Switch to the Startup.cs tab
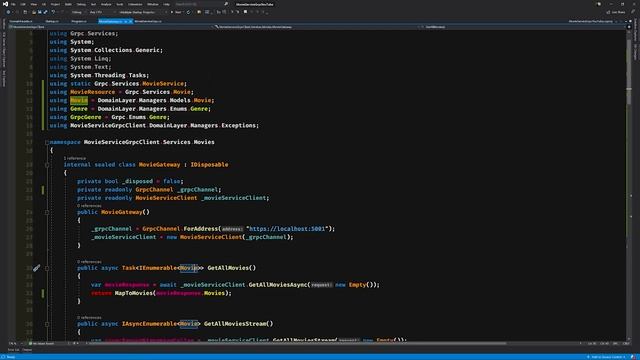 pyautogui.click(x=52, y=21)
